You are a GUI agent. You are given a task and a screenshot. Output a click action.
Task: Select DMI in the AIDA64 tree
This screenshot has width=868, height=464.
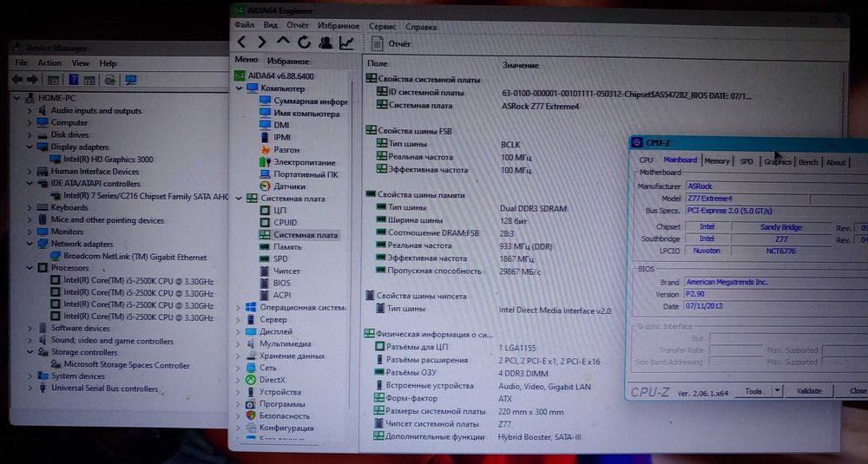point(274,125)
